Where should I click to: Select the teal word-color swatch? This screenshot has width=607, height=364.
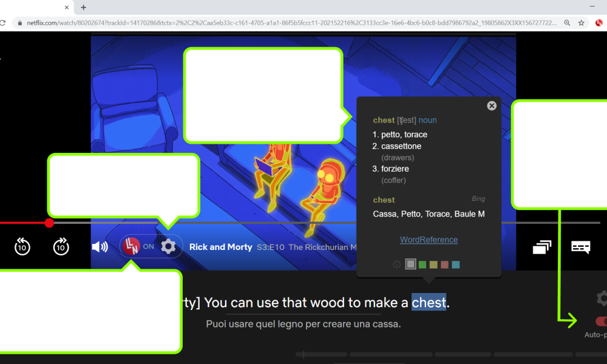pos(456,265)
